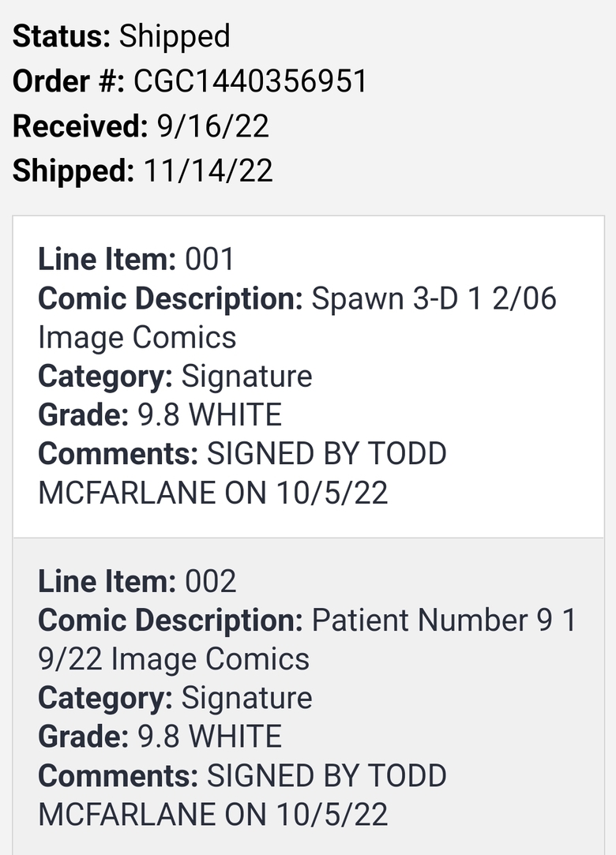This screenshot has height=855, width=616.
Task: Click the Shipped date 11/14/22
Action: coord(208,171)
